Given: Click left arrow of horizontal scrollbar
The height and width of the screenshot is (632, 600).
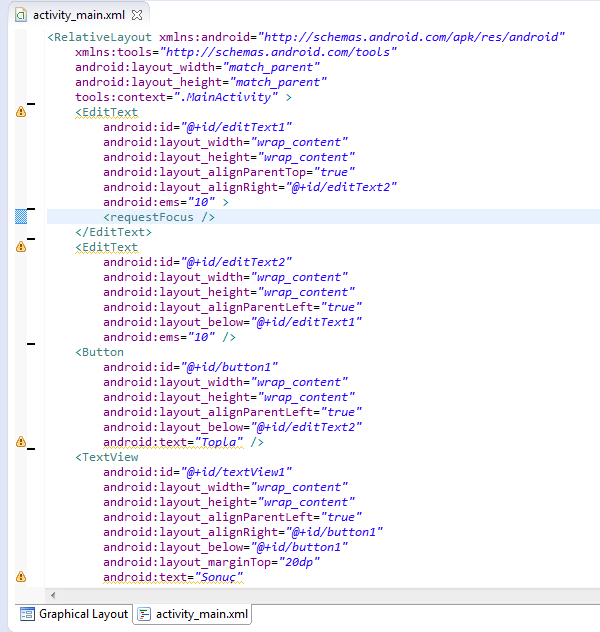Looking at the screenshot, I should (x=53, y=595).
